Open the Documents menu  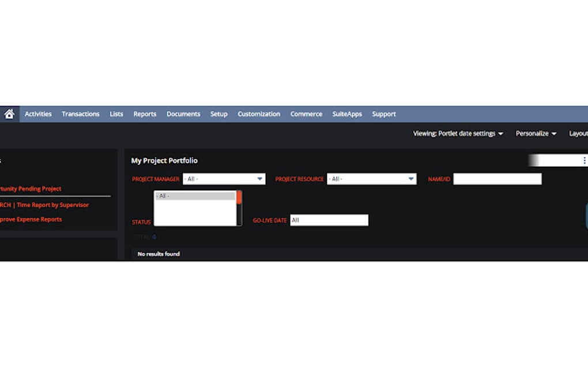183,114
